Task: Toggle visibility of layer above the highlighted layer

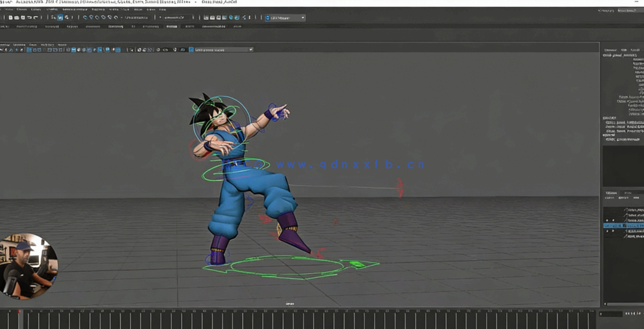Action: coord(607,220)
